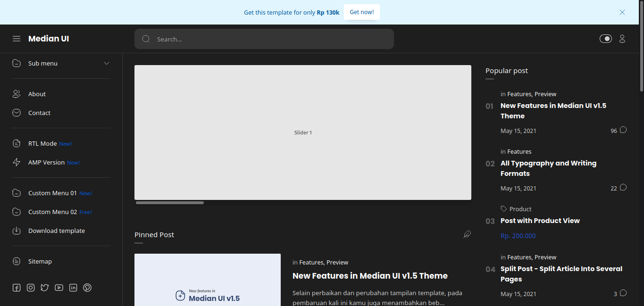This screenshot has width=644, height=306.
Task: Click the slider horizontal scrollbar
Action: [170, 203]
